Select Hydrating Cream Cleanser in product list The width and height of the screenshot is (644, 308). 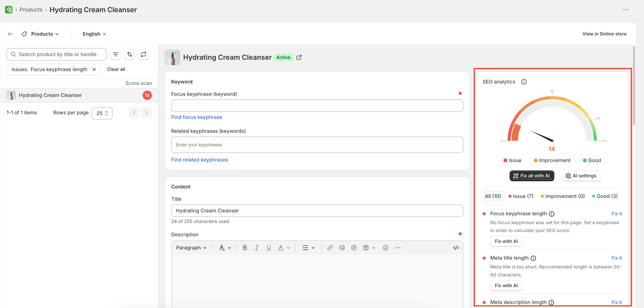tap(79, 95)
